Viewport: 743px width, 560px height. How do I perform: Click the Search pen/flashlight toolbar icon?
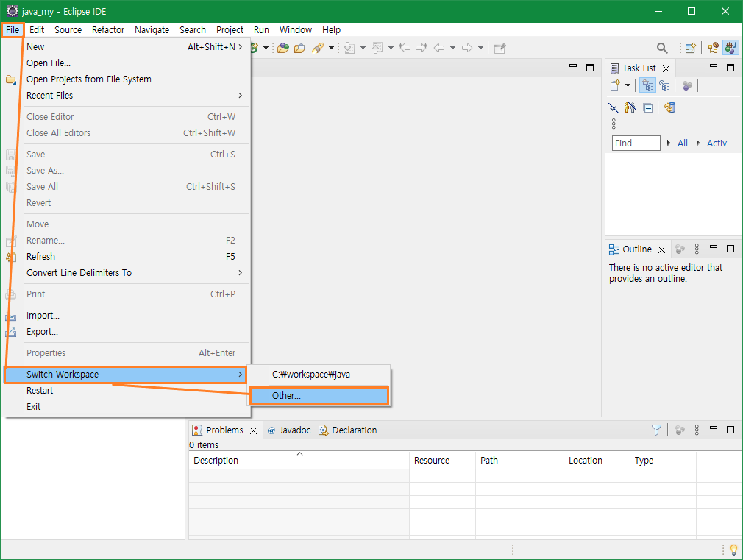tap(318, 48)
